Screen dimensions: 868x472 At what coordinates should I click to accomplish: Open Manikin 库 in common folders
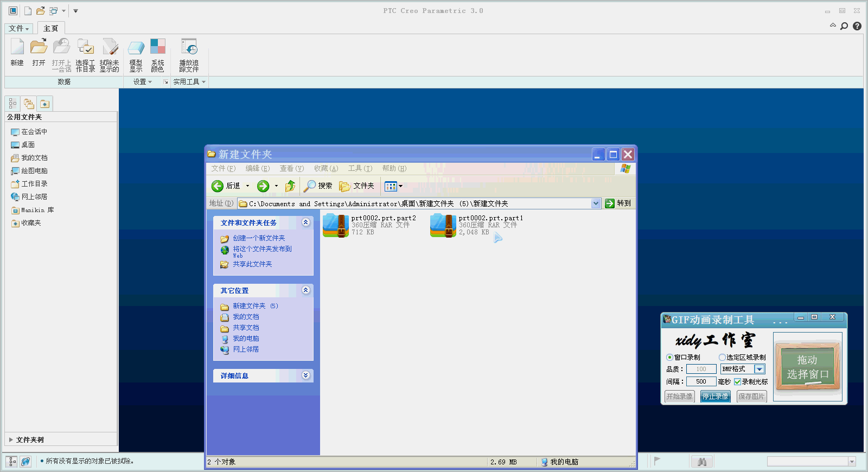pos(33,210)
